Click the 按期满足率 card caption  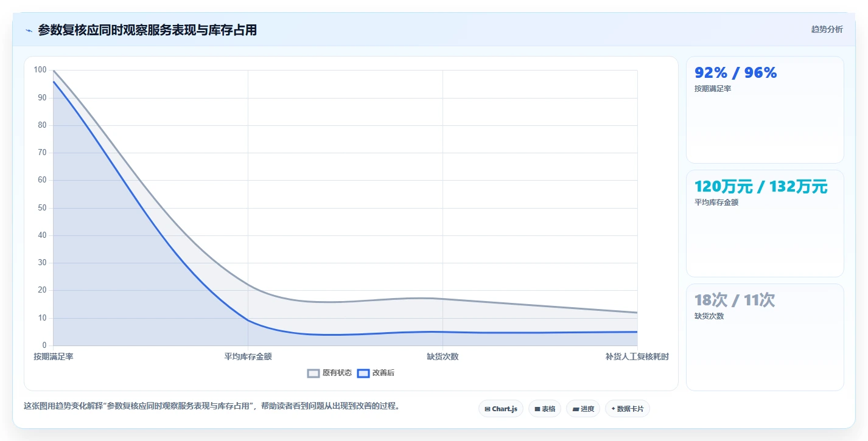click(713, 89)
